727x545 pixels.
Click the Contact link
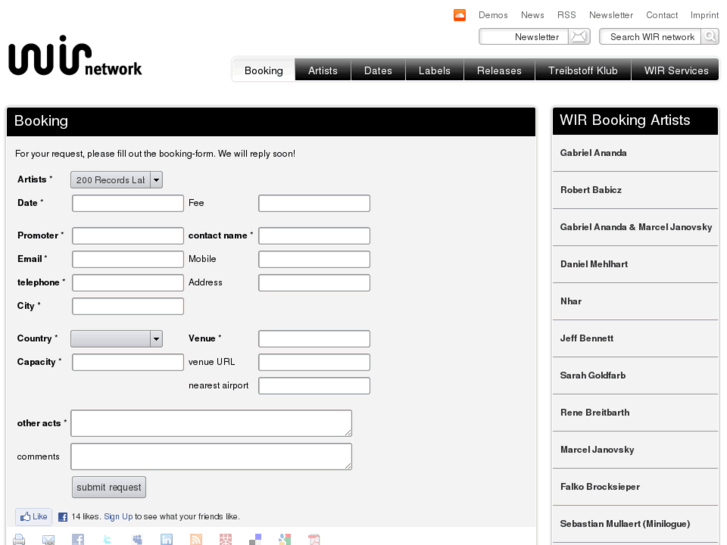(x=662, y=15)
